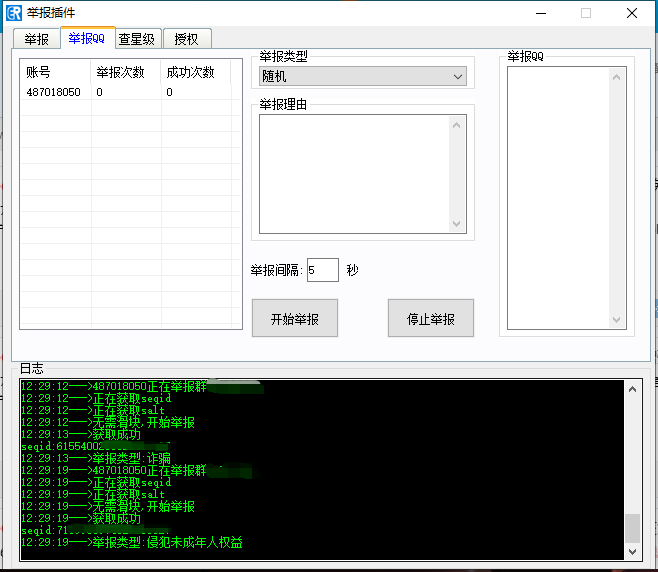This screenshot has width=658, height=572.
Task: Click log line 举报类型:侵犯未成年人权益
Action: click(132, 542)
